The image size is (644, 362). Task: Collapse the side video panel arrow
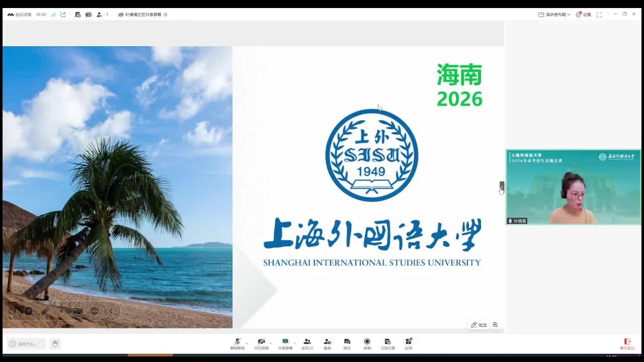[502, 187]
